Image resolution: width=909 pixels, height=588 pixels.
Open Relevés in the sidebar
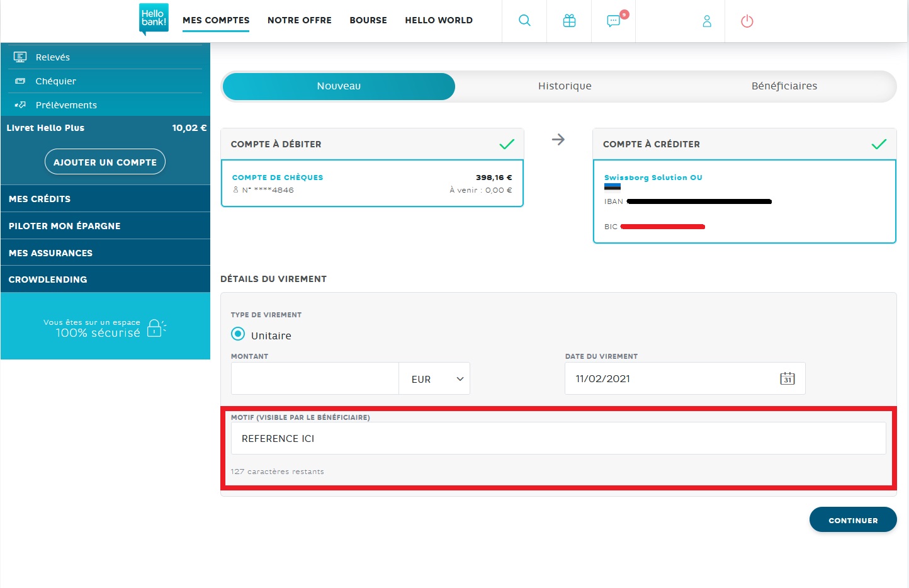[53, 57]
